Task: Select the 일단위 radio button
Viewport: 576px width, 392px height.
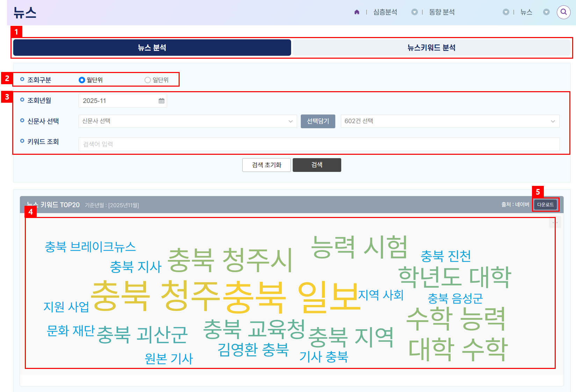Action: tap(147, 80)
